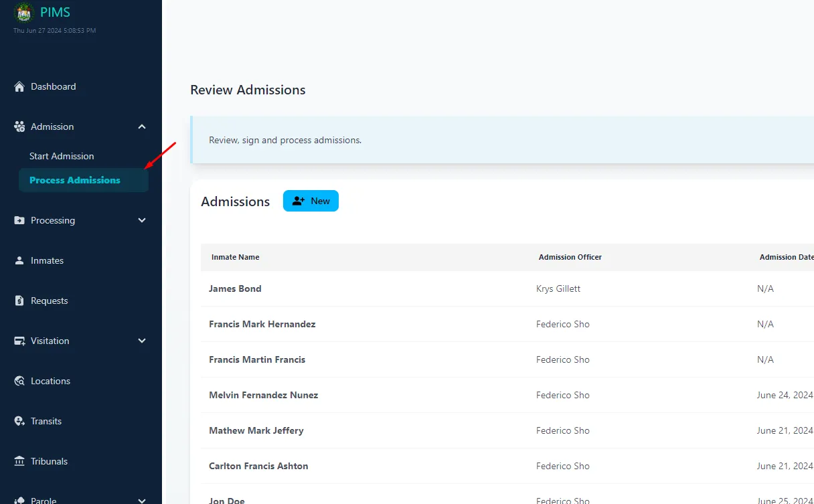Viewport: 814px width, 504px height.
Task: Click the Locations target icon
Action: click(x=17, y=381)
